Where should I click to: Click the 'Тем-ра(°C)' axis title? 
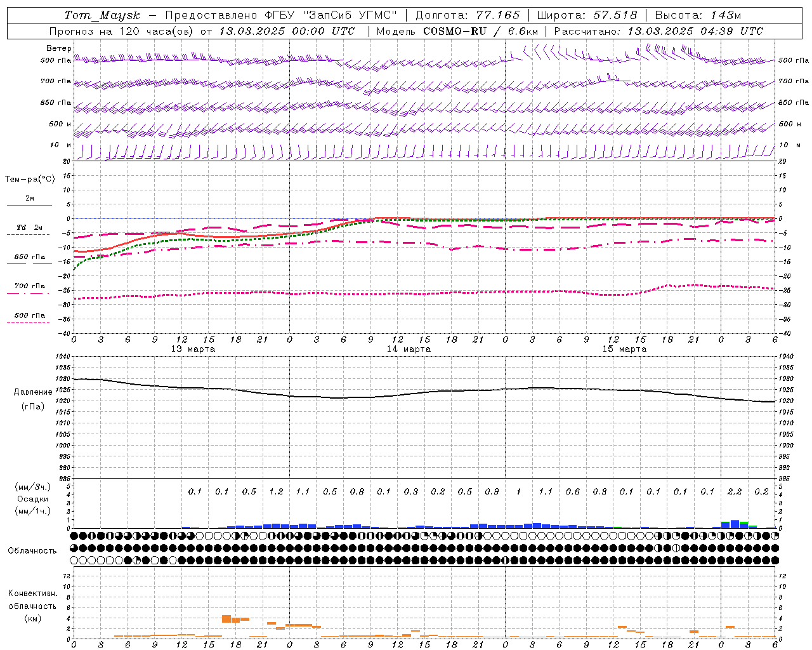click(x=30, y=180)
